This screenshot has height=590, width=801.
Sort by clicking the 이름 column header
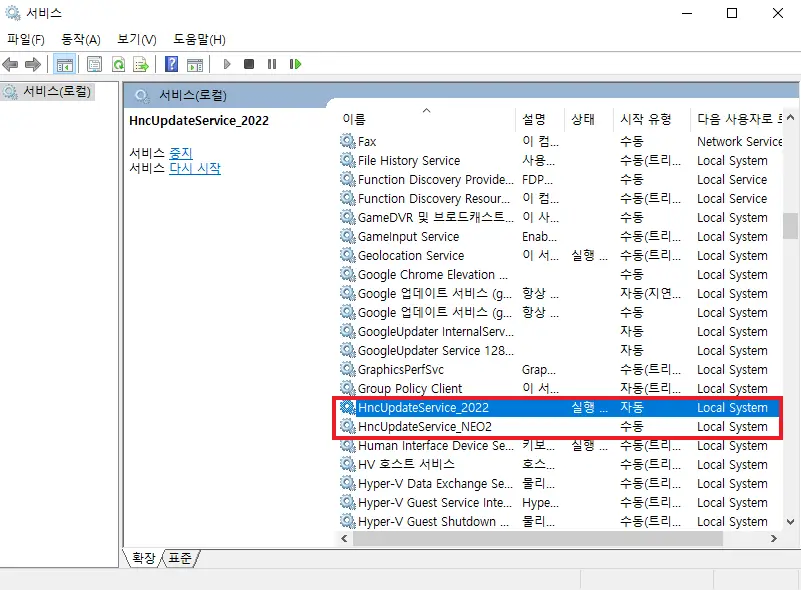(355, 118)
